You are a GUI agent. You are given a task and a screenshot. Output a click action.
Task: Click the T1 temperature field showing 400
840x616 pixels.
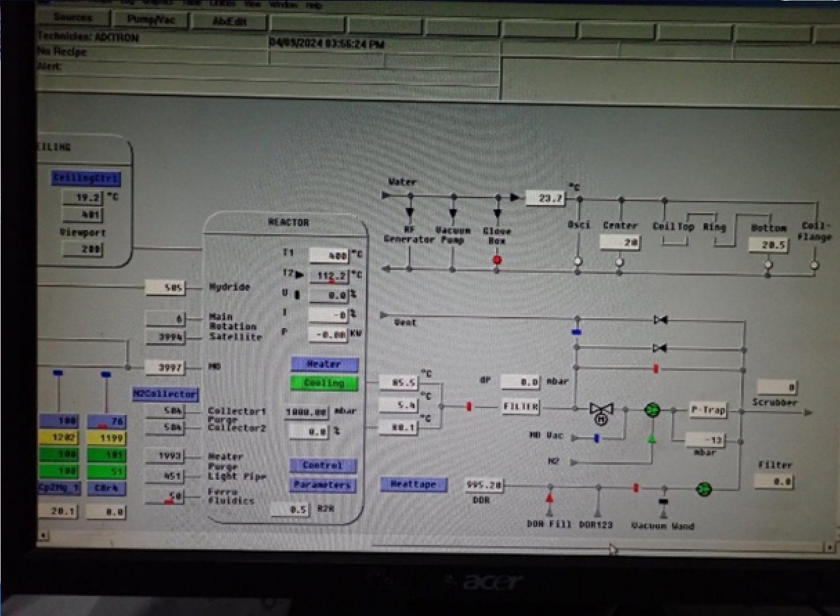[x=329, y=256]
